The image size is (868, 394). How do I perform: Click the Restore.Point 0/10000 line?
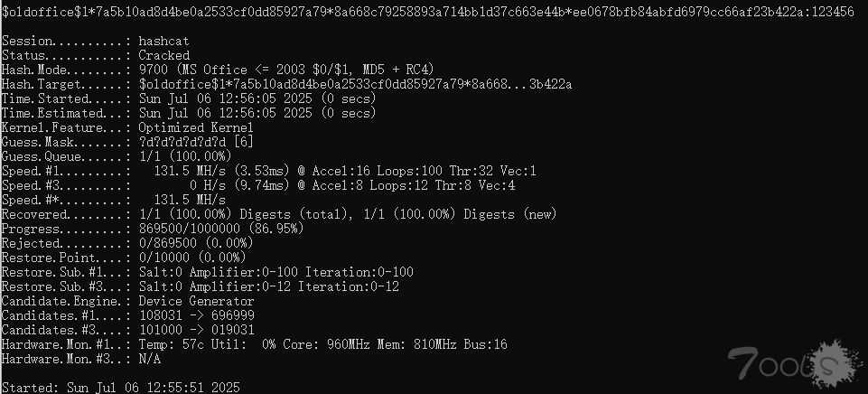124,258
